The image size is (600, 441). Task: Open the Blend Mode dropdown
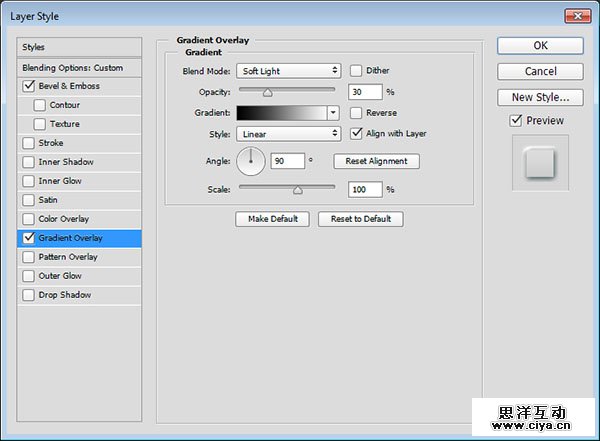(288, 71)
